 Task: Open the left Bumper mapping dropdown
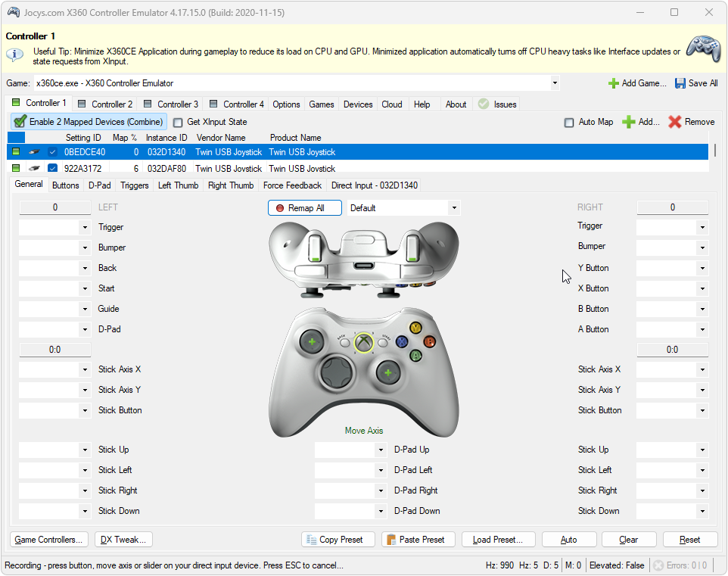85,248
